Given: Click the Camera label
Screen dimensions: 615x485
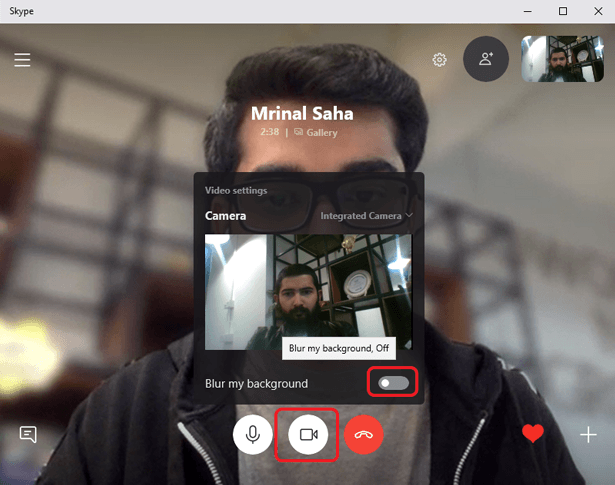Looking at the screenshot, I should pyautogui.click(x=226, y=216).
